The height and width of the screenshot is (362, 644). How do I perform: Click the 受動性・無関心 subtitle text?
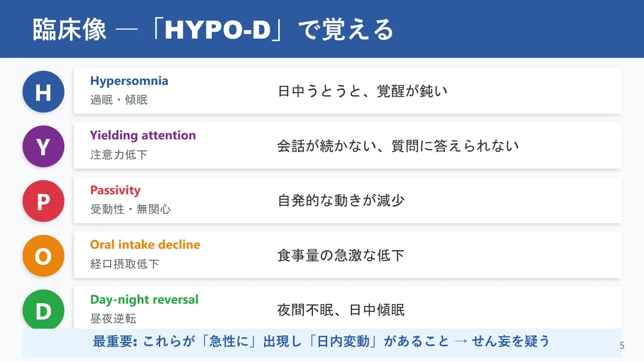[x=131, y=209]
